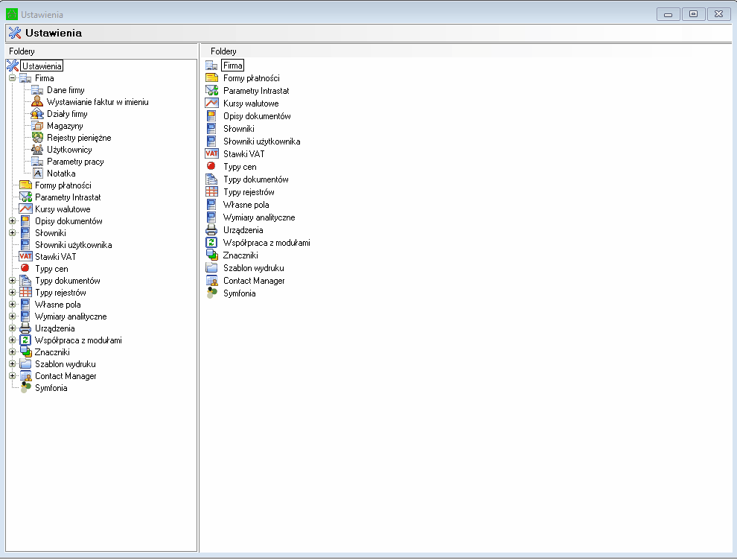The width and height of the screenshot is (737, 560).
Task: Click the Magazyny icon in the tree
Action: [37, 126]
